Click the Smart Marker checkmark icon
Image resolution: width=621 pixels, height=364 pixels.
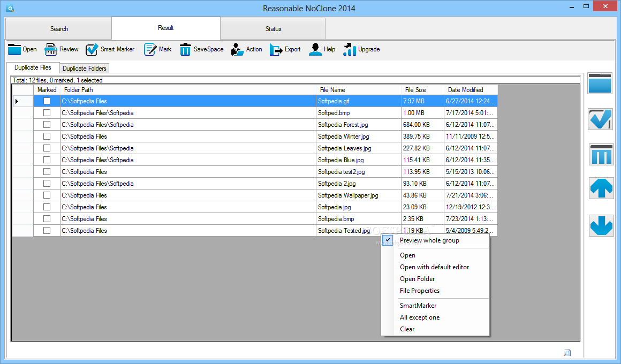point(92,49)
